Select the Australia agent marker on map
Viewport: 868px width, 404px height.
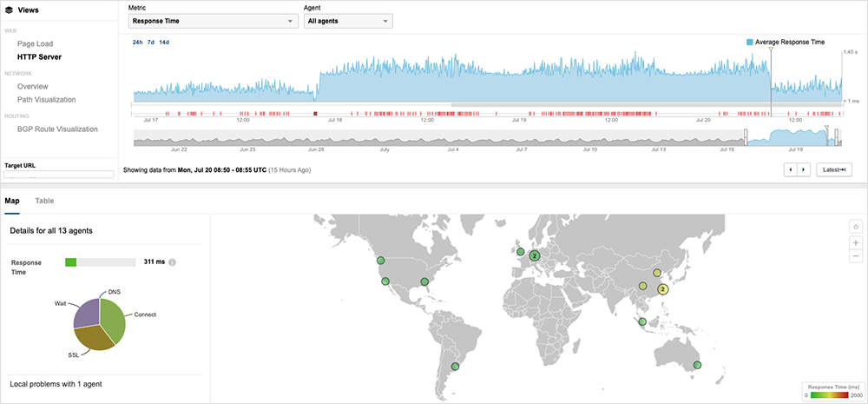point(697,365)
